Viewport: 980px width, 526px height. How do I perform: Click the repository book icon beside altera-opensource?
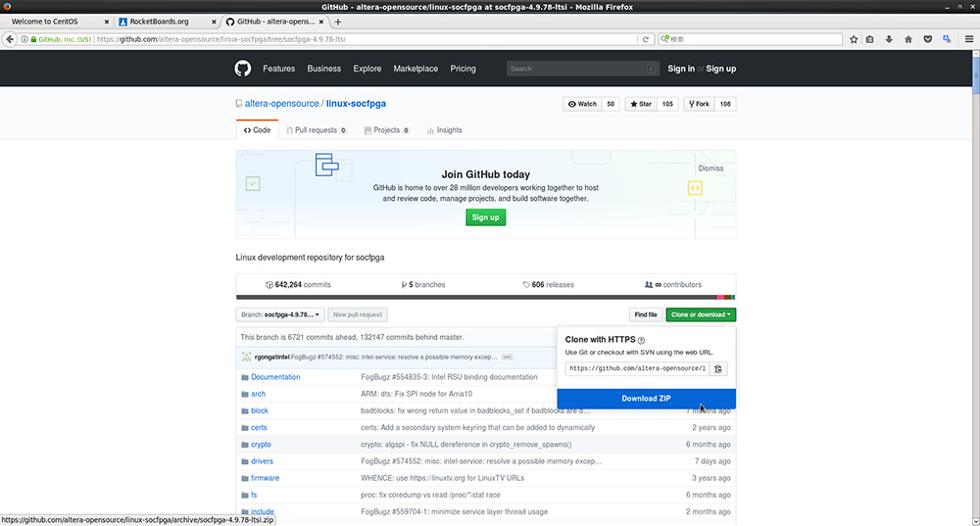239,104
